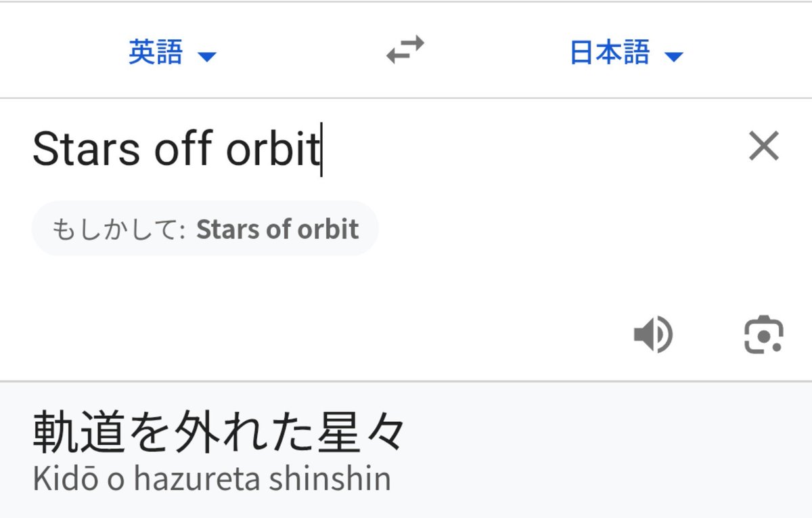Image resolution: width=812 pixels, height=518 pixels.
Task: Expand the 英語 source language arrow
Action: coord(206,56)
